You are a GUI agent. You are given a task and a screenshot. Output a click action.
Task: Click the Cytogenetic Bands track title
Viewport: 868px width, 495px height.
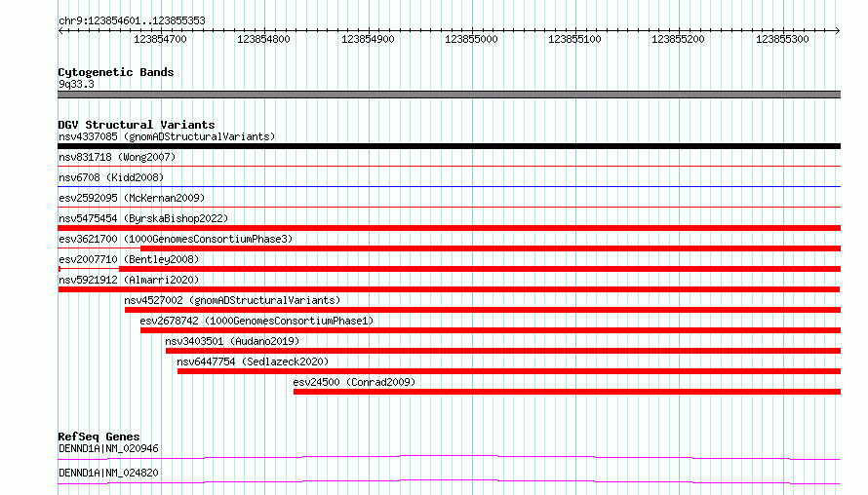click(116, 72)
